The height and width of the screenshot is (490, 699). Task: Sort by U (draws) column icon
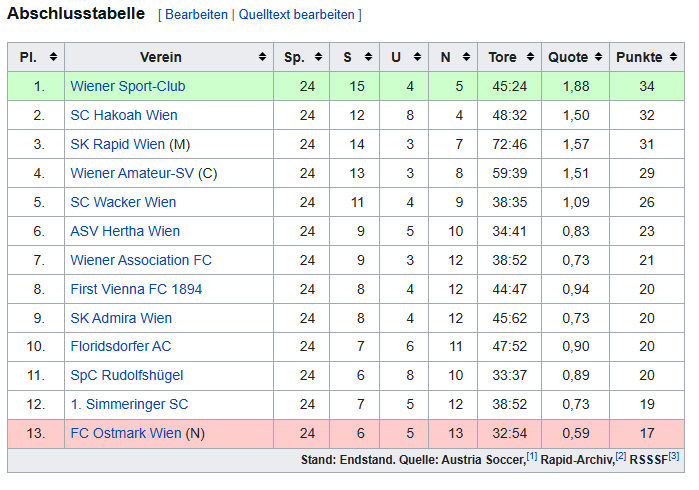[419, 57]
